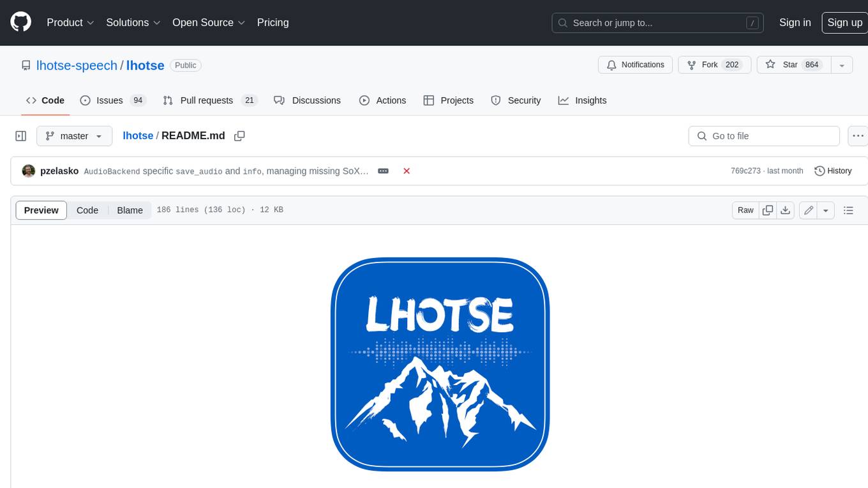Click the Star count 864
Image resolution: width=868 pixels, height=488 pixels.
(x=812, y=65)
